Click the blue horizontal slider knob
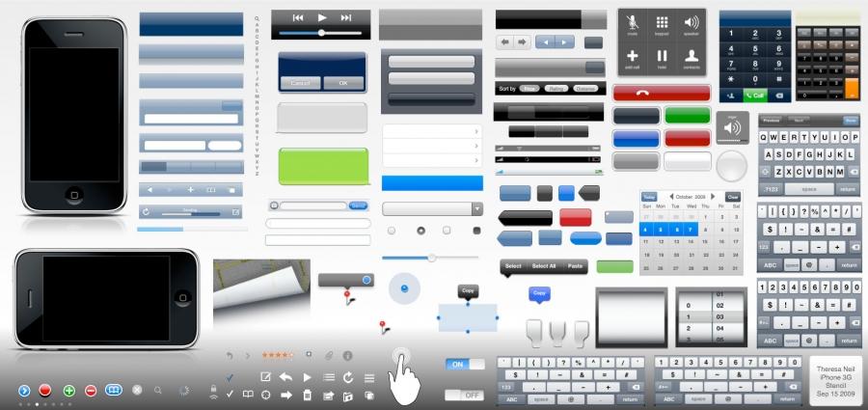The height and width of the screenshot is (410, 868). tap(431, 258)
